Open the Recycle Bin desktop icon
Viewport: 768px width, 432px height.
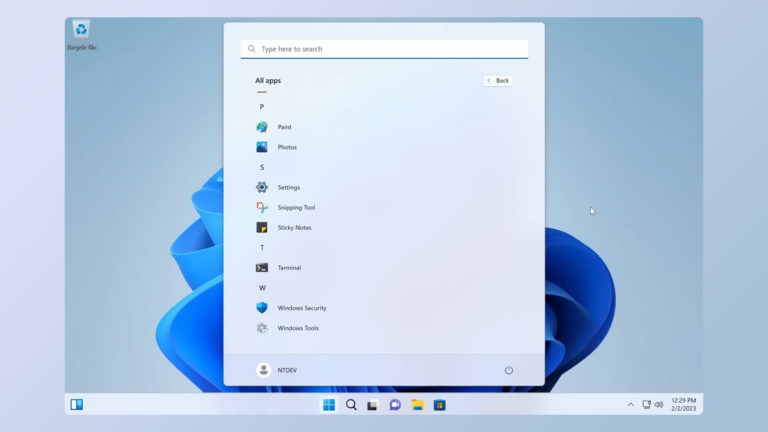pos(81,33)
